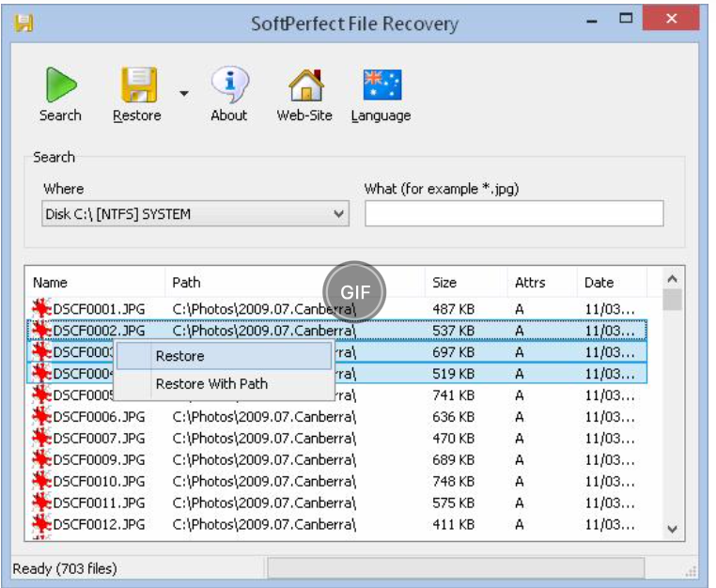Click the Path column header
The width and height of the screenshot is (716, 588).
[186, 282]
